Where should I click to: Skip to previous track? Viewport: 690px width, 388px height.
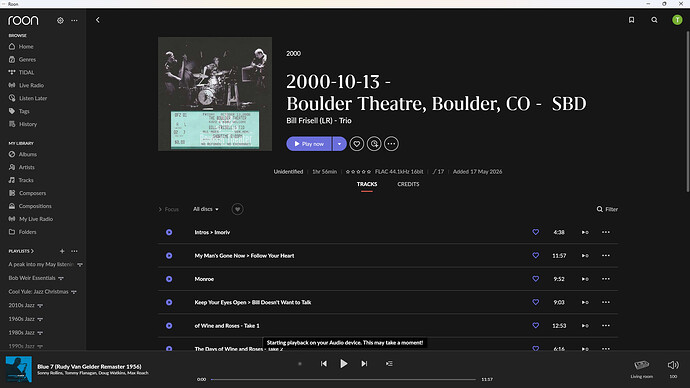[323, 363]
